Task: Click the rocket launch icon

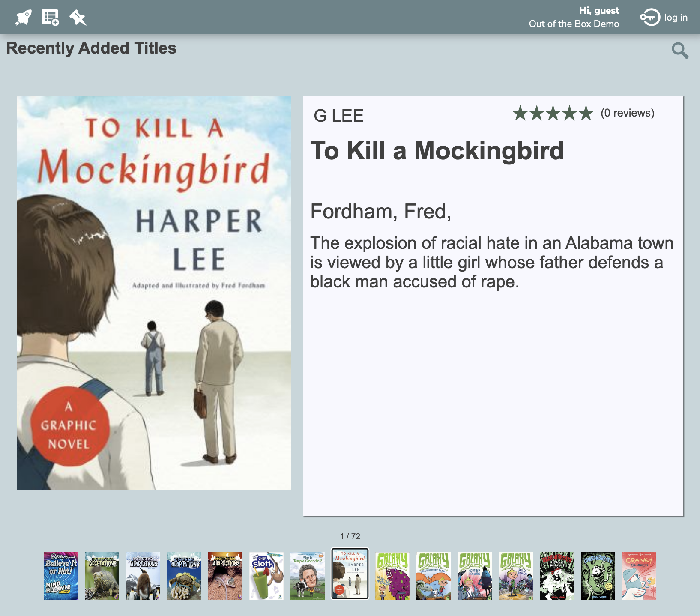Action: click(23, 18)
